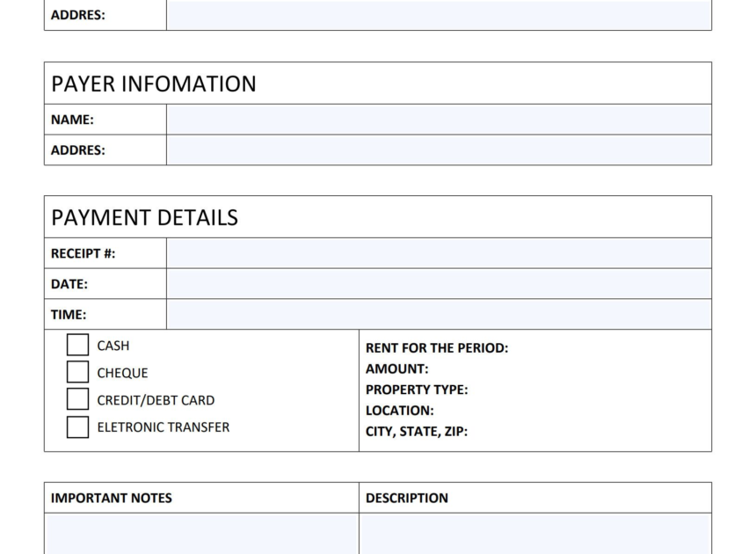The height and width of the screenshot is (554, 756).
Task: Click the PAYMENT DETAILS section header
Action: coord(144,216)
